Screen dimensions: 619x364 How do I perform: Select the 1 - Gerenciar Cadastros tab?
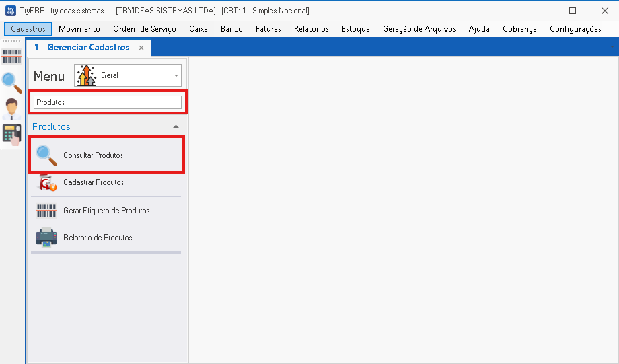(x=82, y=47)
